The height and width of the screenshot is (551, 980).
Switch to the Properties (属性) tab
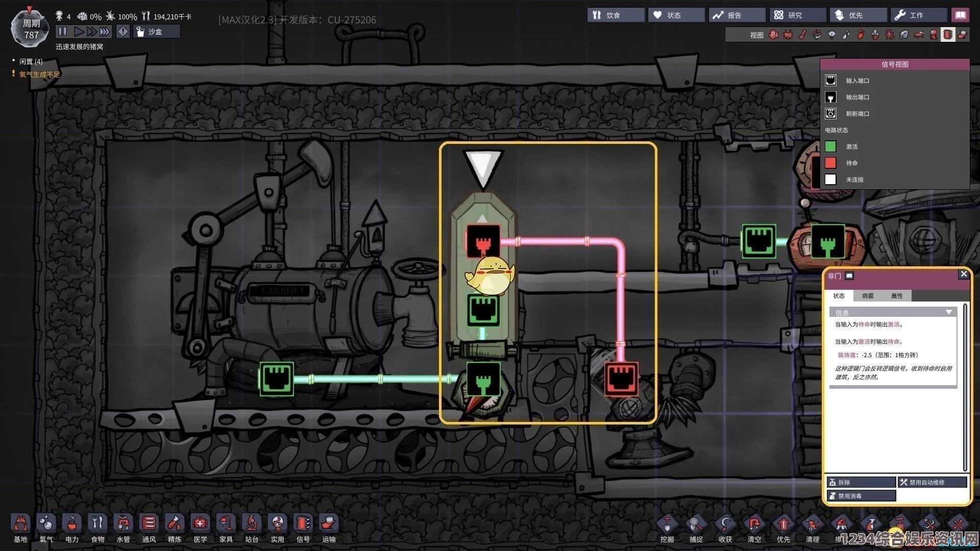click(897, 296)
